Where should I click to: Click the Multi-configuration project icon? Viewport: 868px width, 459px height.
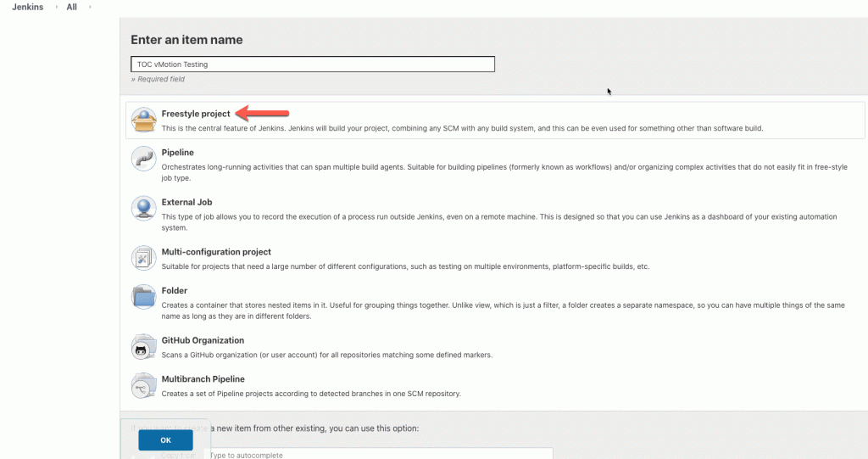coord(143,258)
